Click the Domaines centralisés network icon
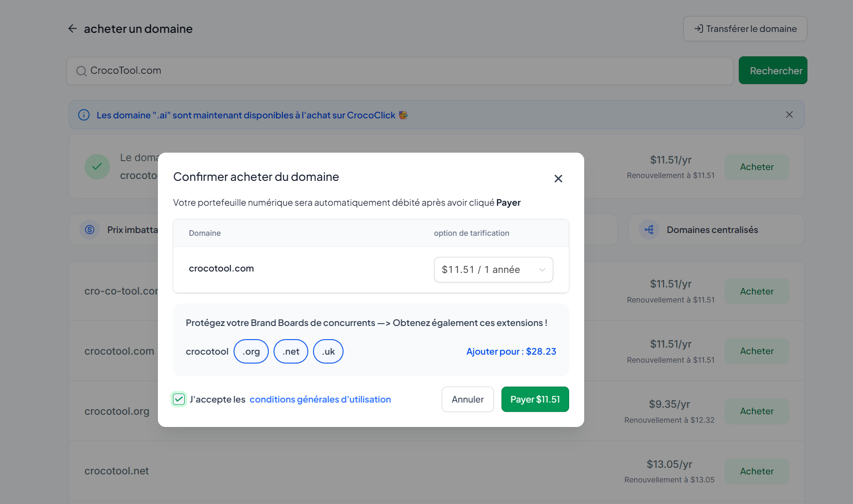 pos(649,230)
